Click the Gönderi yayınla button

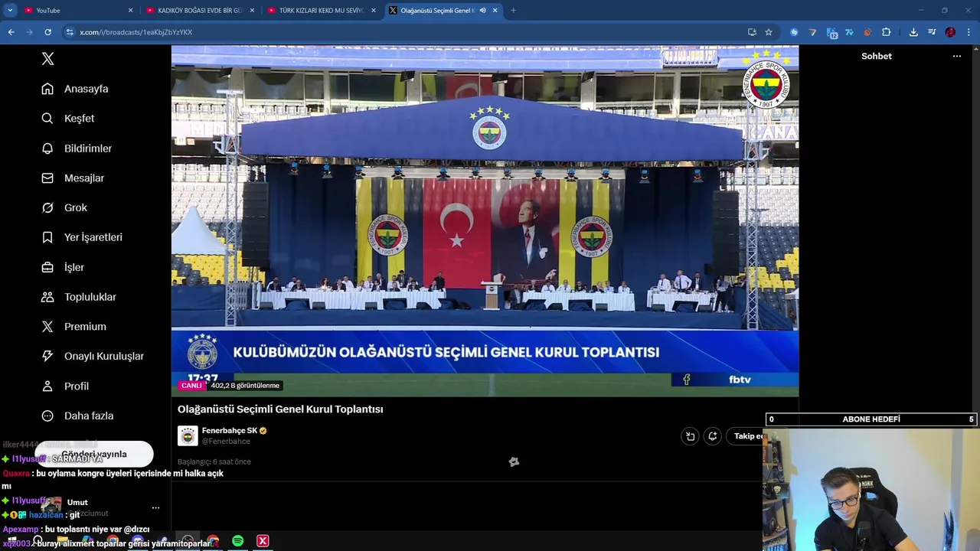point(93,454)
